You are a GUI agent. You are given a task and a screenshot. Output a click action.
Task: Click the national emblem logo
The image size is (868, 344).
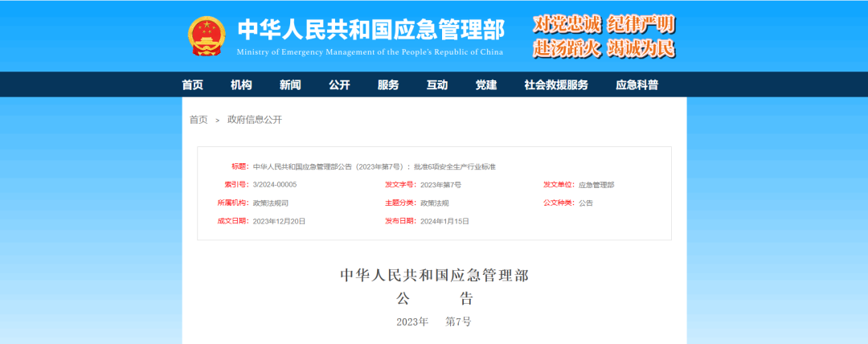[206, 36]
